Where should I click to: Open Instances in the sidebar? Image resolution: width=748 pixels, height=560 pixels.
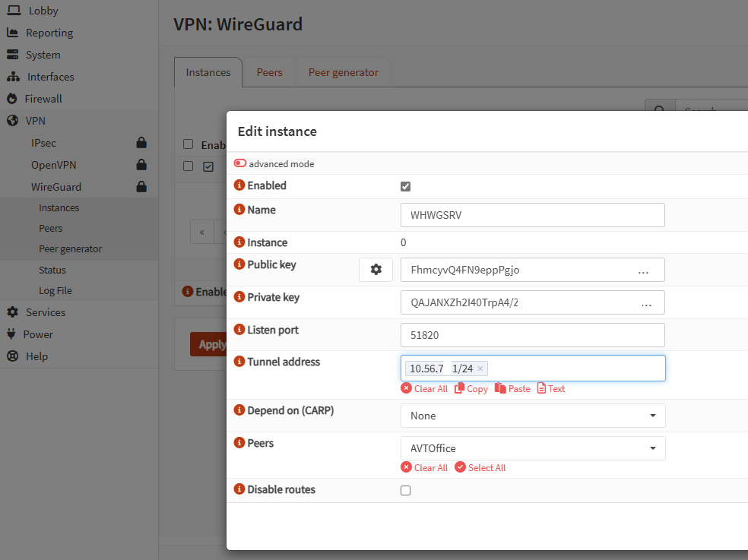[59, 207]
